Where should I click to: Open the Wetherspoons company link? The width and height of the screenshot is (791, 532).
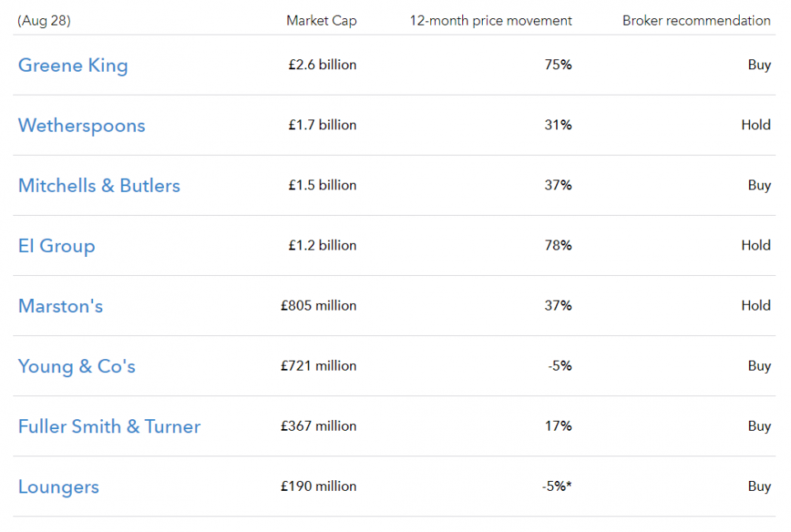pyautogui.click(x=82, y=125)
